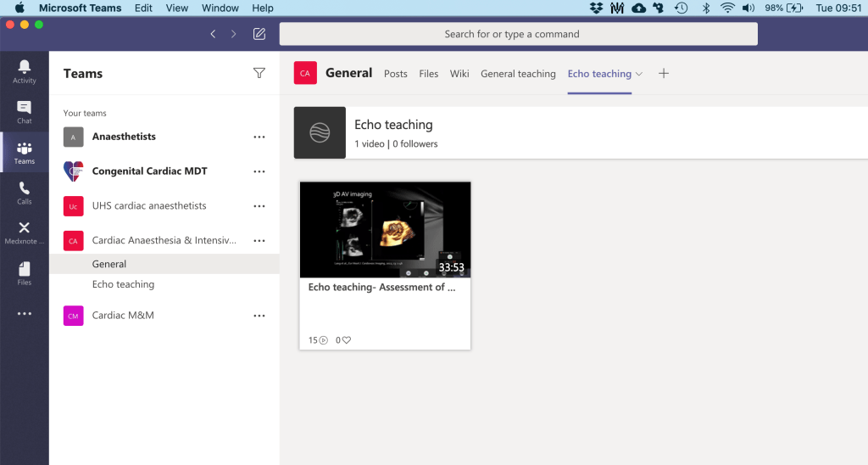Expand the Echo teaching tab dropdown arrow

click(639, 74)
